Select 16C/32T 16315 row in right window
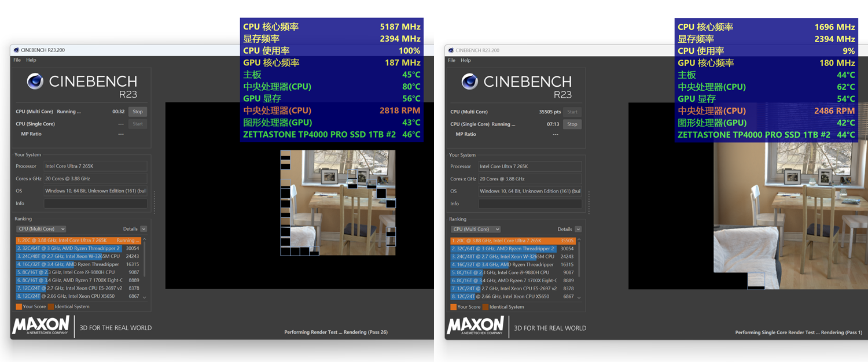Screen dimensions: 868x362 click(513, 264)
